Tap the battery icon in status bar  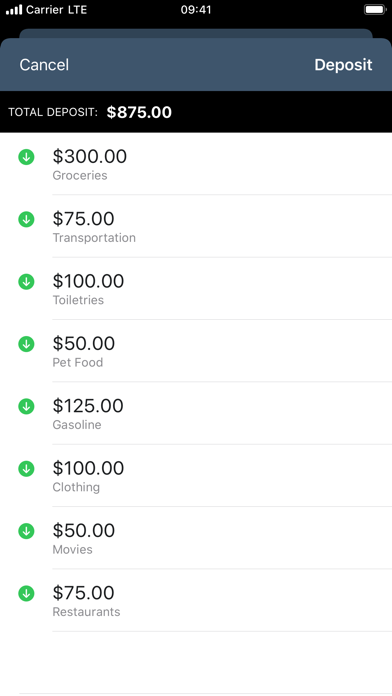pyautogui.click(x=375, y=9)
